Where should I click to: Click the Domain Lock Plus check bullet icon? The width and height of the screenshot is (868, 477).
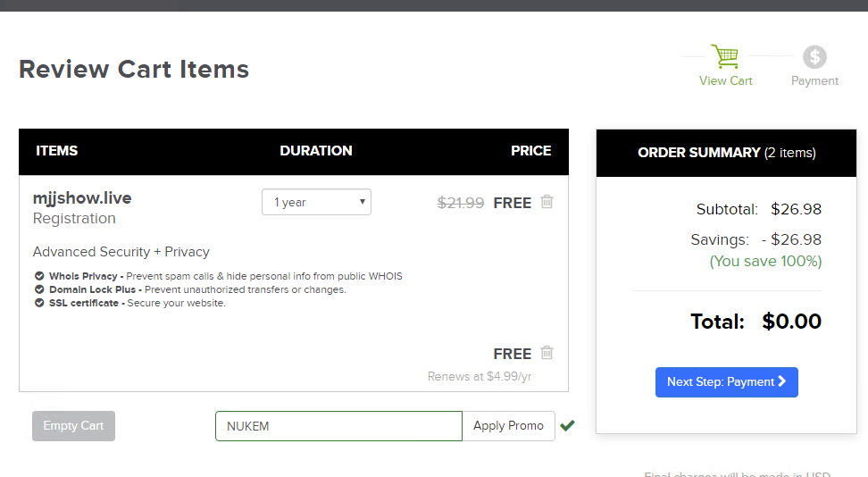coord(39,289)
